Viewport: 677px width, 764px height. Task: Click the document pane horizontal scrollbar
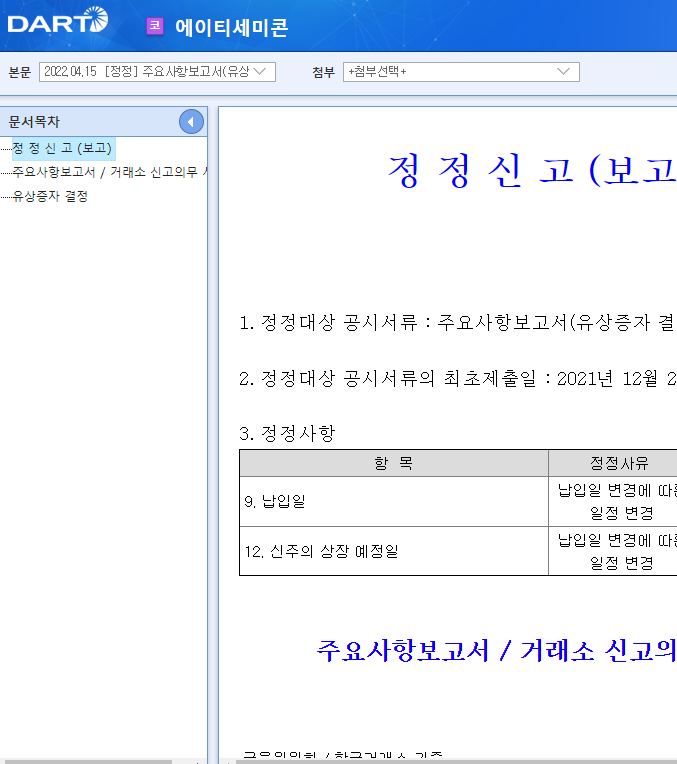(x=456, y=761)
